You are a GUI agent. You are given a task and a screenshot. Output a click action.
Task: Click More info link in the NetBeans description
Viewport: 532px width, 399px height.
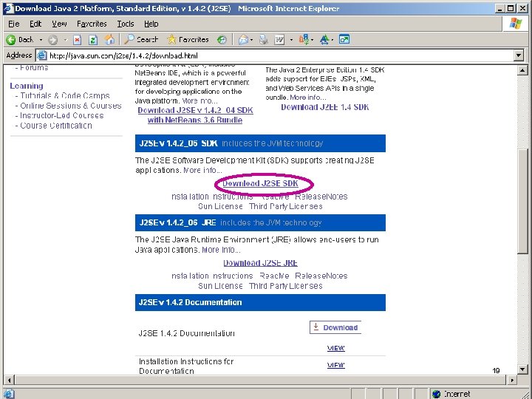pyautogui.click(x=199, y=100)
